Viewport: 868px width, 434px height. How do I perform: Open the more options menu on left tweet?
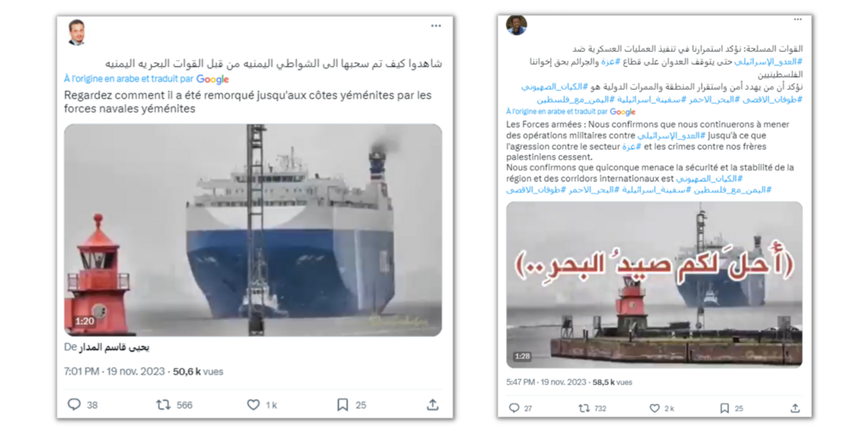tap(437, 25)
